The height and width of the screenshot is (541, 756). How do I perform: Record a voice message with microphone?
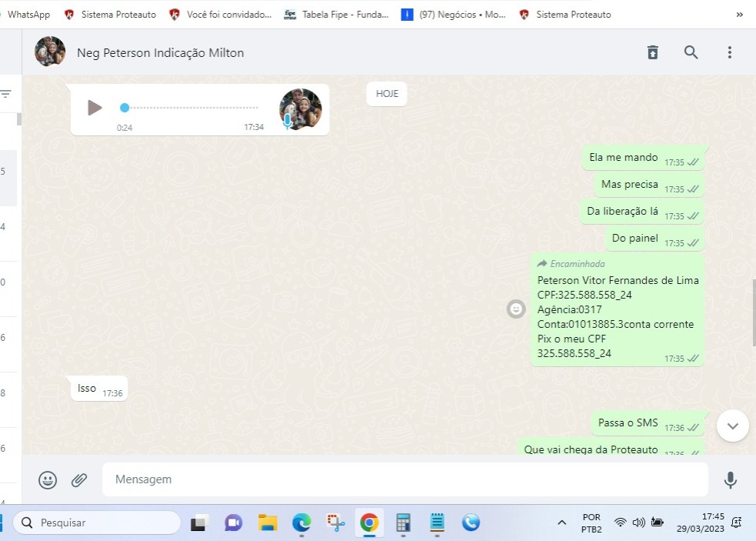[x=730, y=480]
